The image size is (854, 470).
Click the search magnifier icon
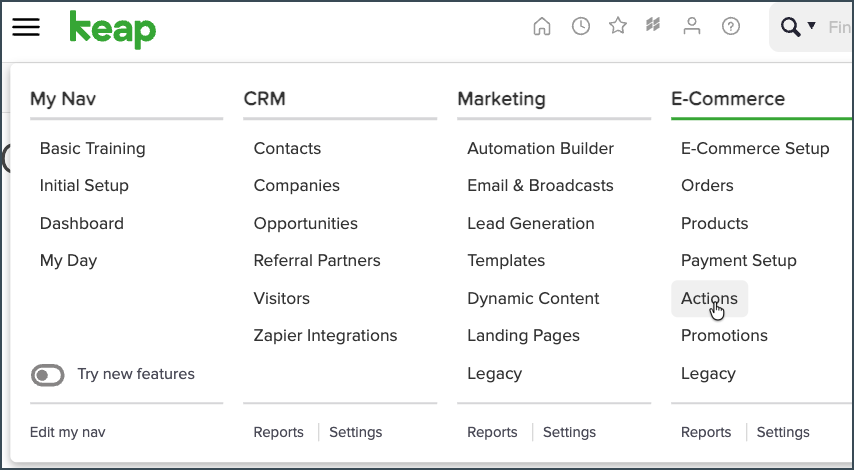[x=790, y=26]
